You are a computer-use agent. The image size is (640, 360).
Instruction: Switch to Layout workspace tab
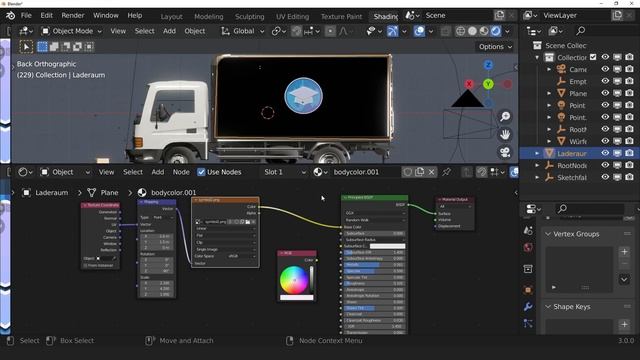pyautogui.click(x=171, y=17)
